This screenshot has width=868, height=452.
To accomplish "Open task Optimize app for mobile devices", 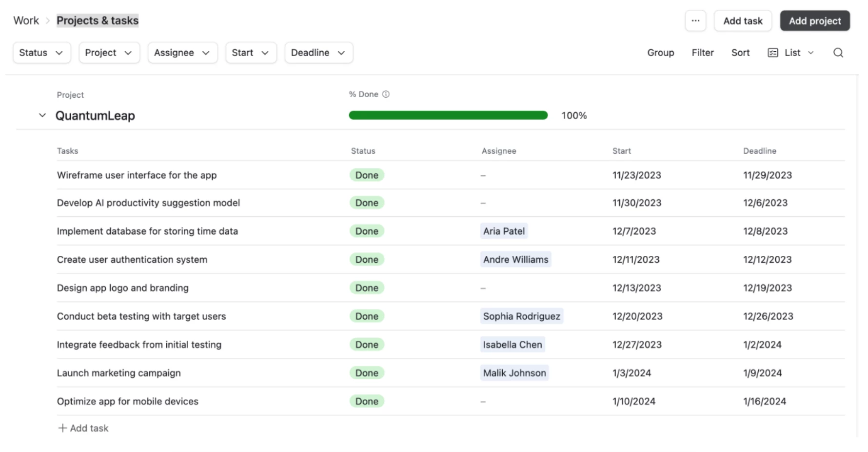I will pyautogui.click(x=128, y=401).
